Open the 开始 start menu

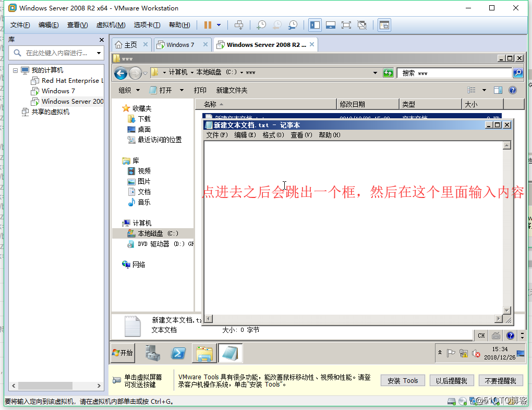pyautogui.click(x=123, y=353)
